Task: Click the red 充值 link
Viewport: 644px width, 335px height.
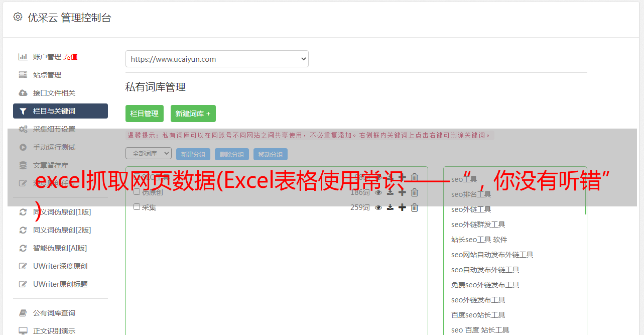Action: pyautogui.click(x=70, y=57)
